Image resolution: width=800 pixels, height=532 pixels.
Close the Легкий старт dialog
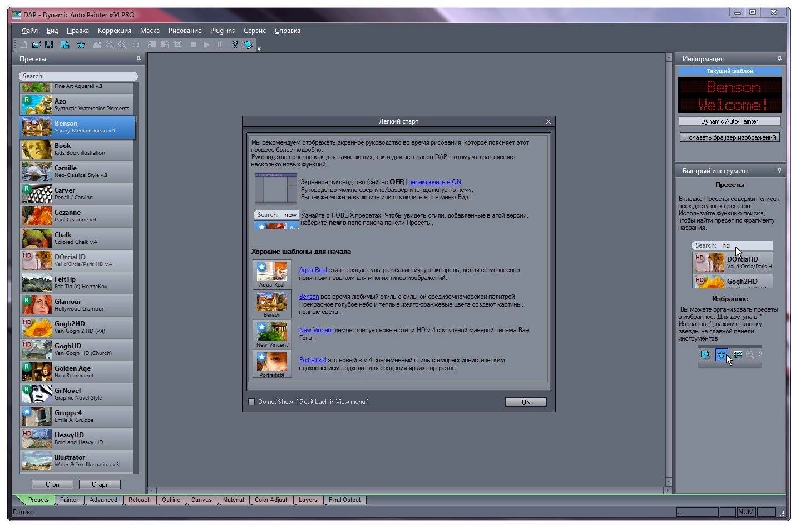[548, 121]
